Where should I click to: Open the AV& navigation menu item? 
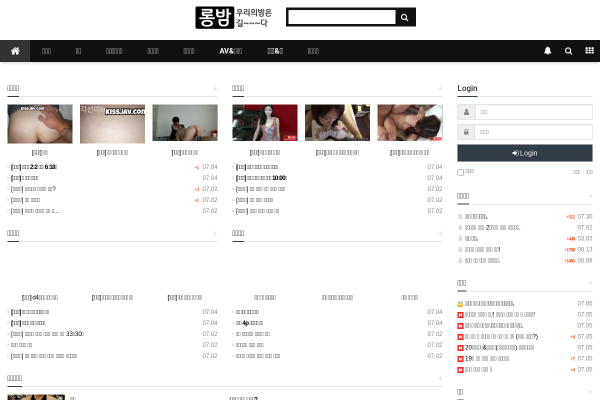click(231, 51)
